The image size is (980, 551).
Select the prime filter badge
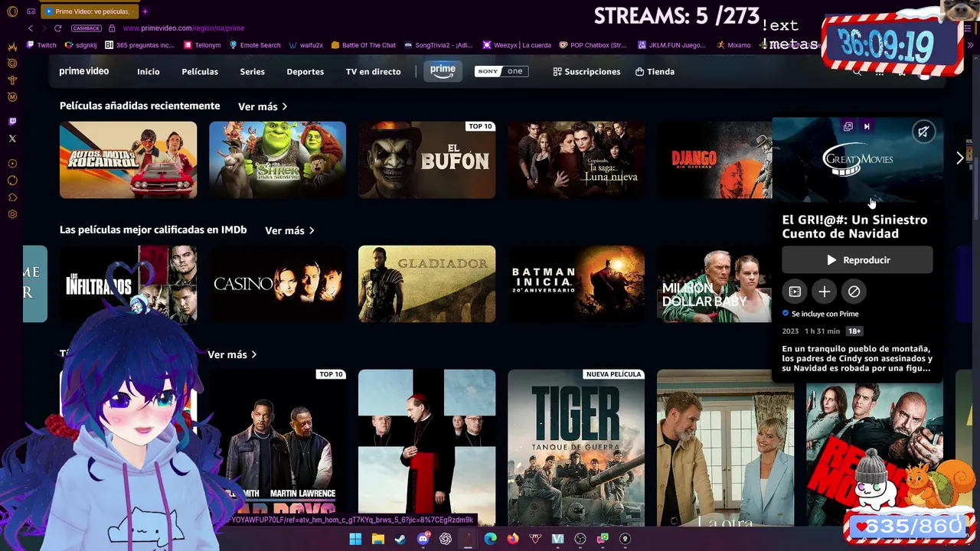(443, 71)
